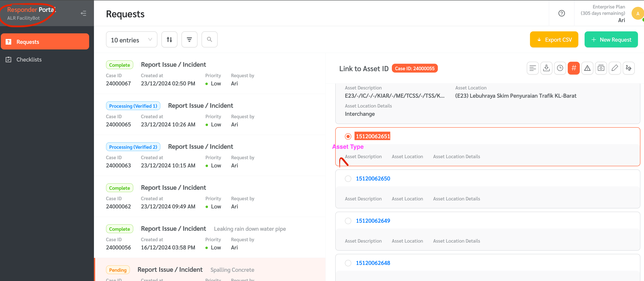This screenshot has height=281, width=644.
Task: Open the help question mark icon
Action: (x=561, y=13)
